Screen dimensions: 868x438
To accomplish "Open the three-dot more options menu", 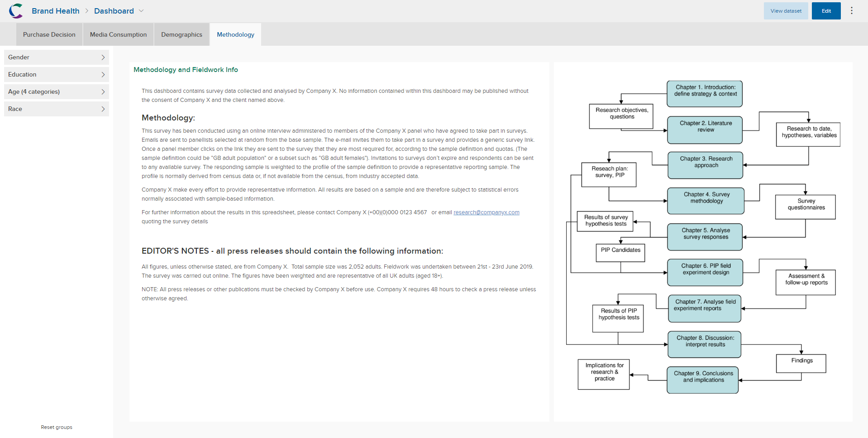I will 851,11.
